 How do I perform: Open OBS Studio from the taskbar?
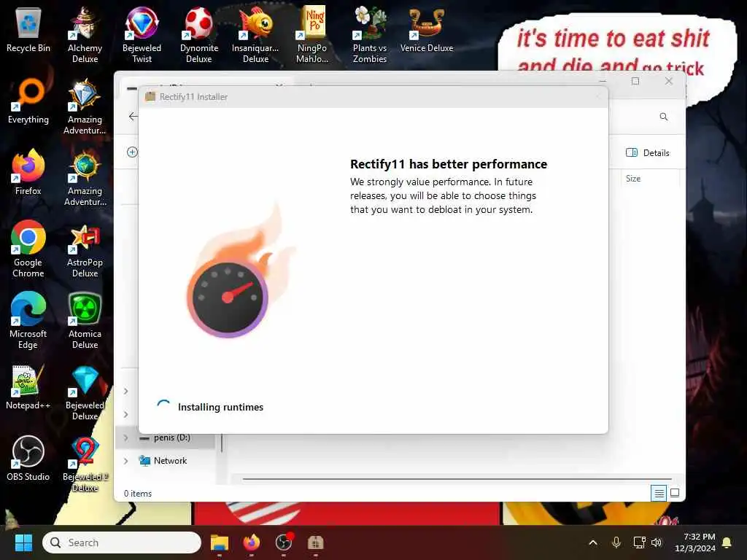(284, 542)
